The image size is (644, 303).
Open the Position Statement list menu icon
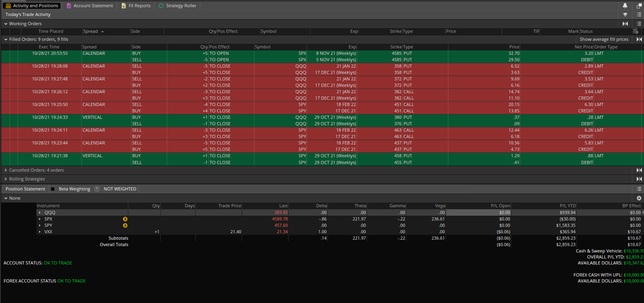(639, 189)
